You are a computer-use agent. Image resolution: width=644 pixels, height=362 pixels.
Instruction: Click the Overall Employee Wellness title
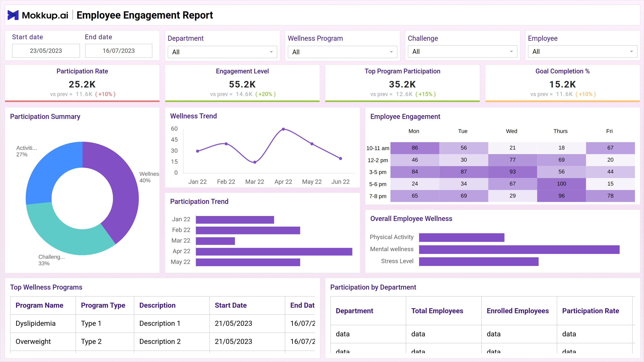[x=411, y=219]
